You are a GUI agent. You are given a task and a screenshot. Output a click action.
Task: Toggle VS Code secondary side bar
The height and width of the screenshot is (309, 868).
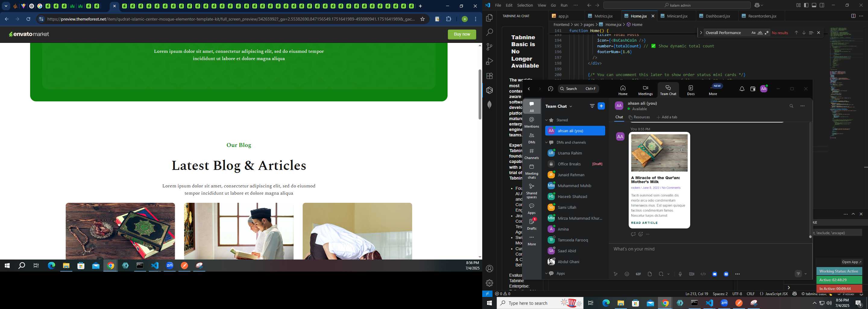pos(822,5)
